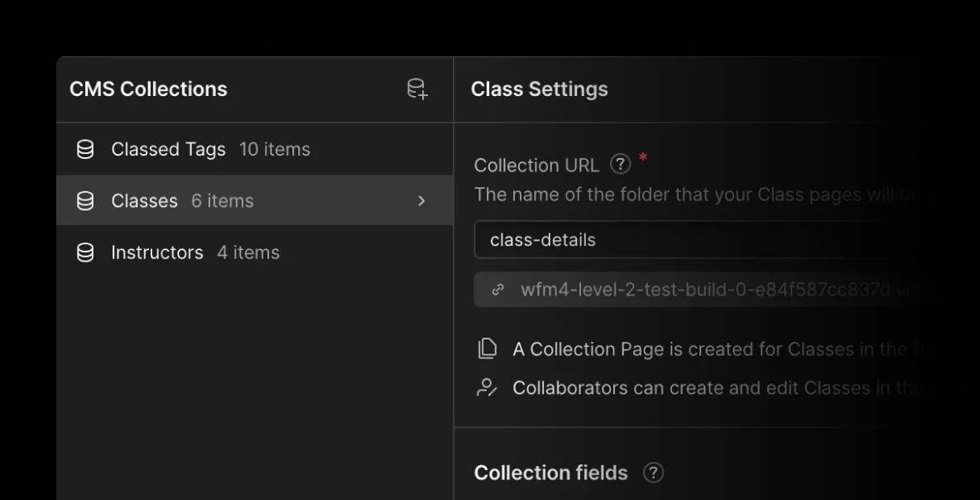Open the Collection fields help icon

pos(653,473)
